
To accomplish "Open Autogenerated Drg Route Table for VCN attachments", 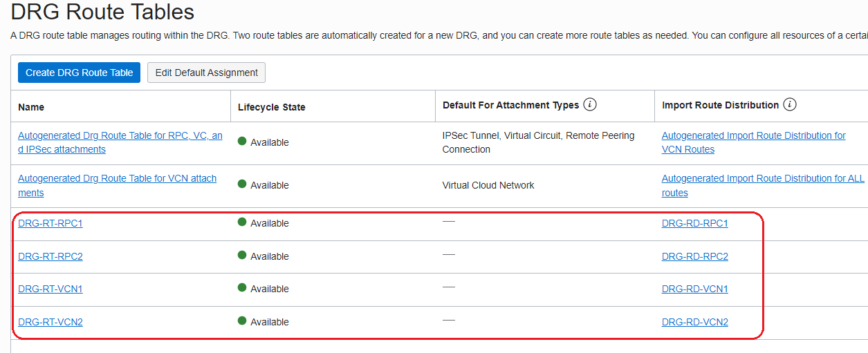I will click(x=117, y=179).
